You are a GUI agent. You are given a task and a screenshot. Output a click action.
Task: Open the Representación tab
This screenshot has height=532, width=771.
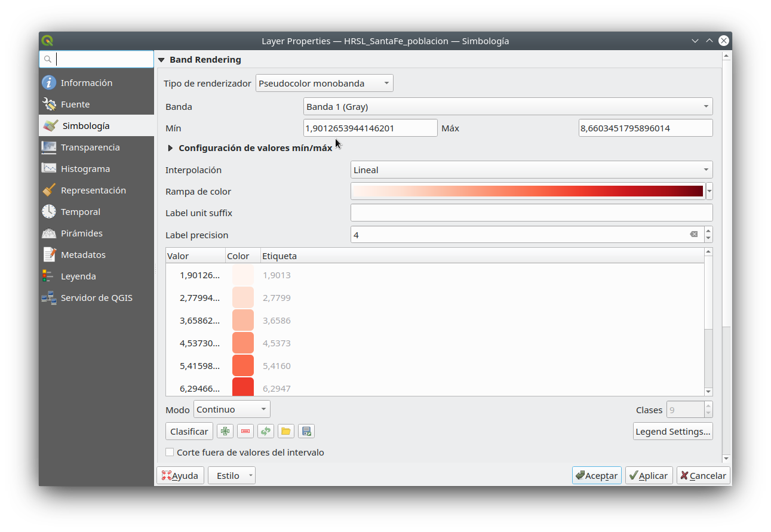pos(96,190)
